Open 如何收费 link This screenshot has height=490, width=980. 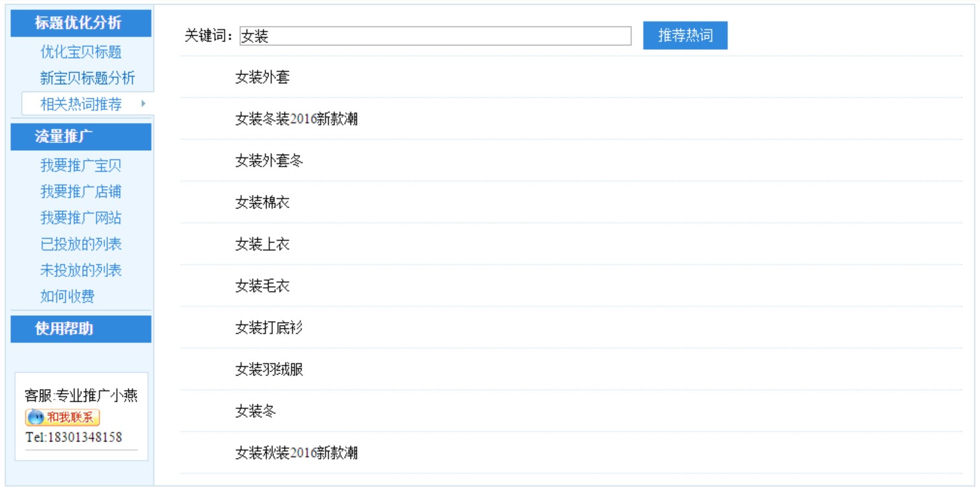(67, 296)
